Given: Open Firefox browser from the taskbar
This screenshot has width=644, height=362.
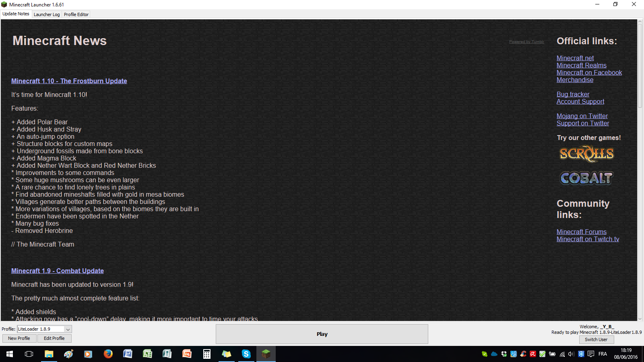Looking at the screenshot, I should [x=108, y=354].
